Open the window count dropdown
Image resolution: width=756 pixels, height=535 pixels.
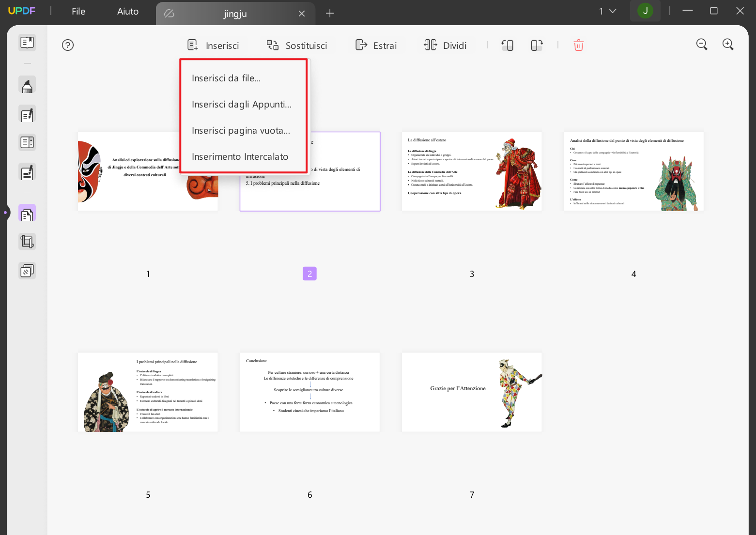607,11
